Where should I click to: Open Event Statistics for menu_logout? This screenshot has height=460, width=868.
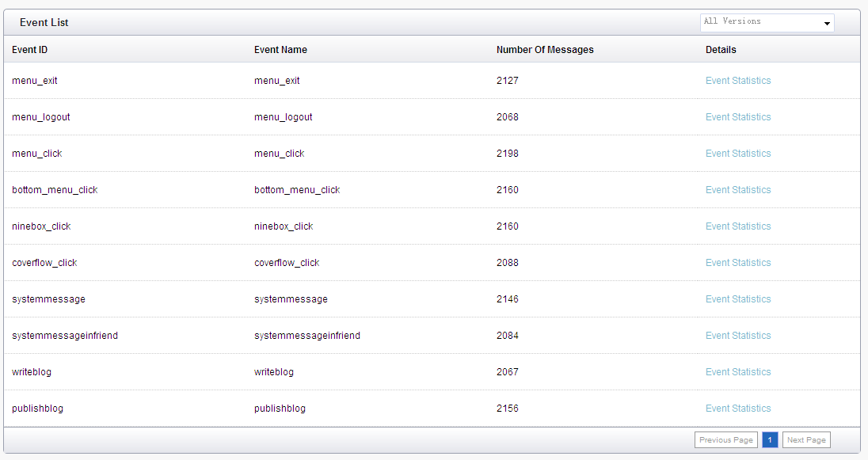coord(738,117)
